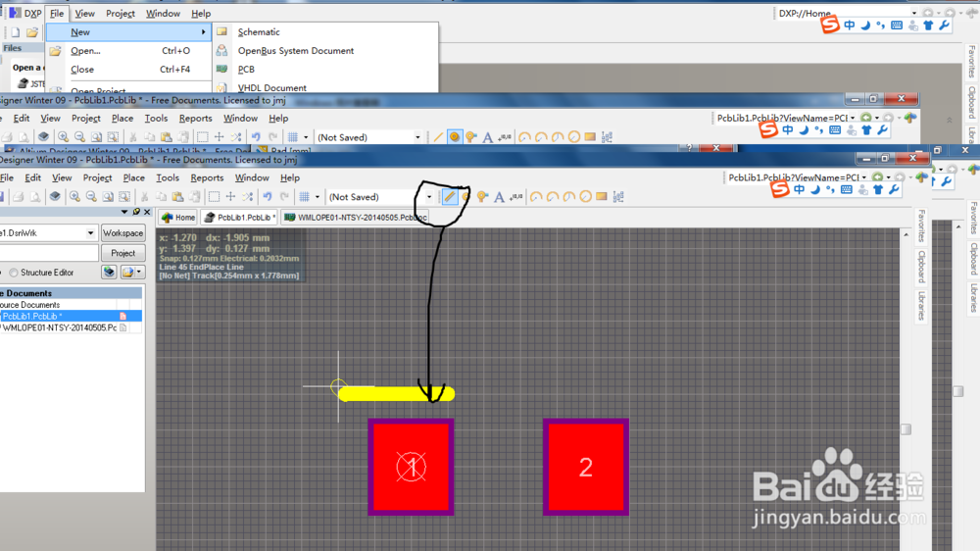The image size is (980, 551).
Task: Select the Place Pad tool in middle window
Action: click(455, 137)
